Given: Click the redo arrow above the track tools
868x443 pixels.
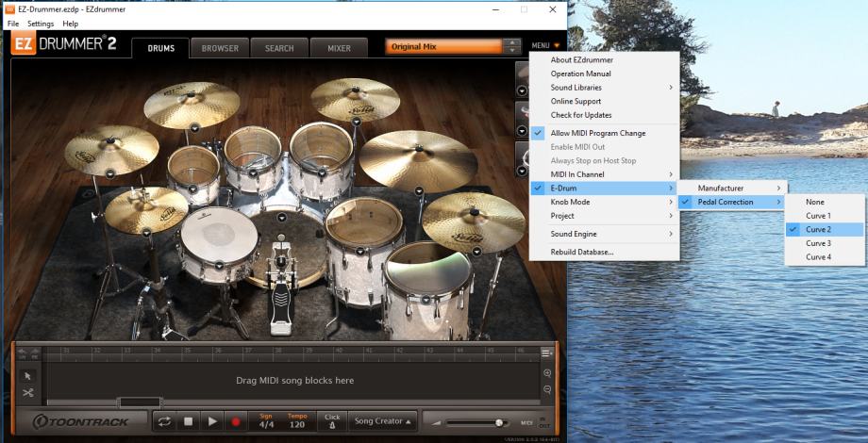Looking at the screenshot, I should click(x=35, y=353).
